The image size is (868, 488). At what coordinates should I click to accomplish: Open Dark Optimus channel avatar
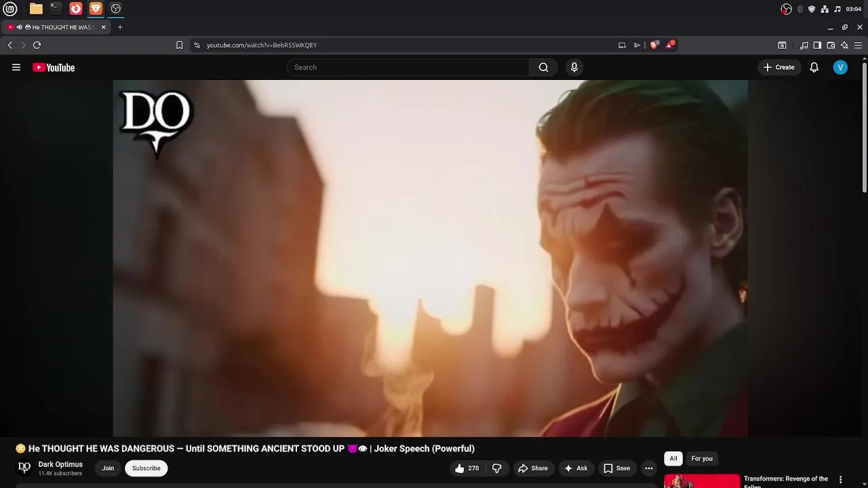point(24,468)
